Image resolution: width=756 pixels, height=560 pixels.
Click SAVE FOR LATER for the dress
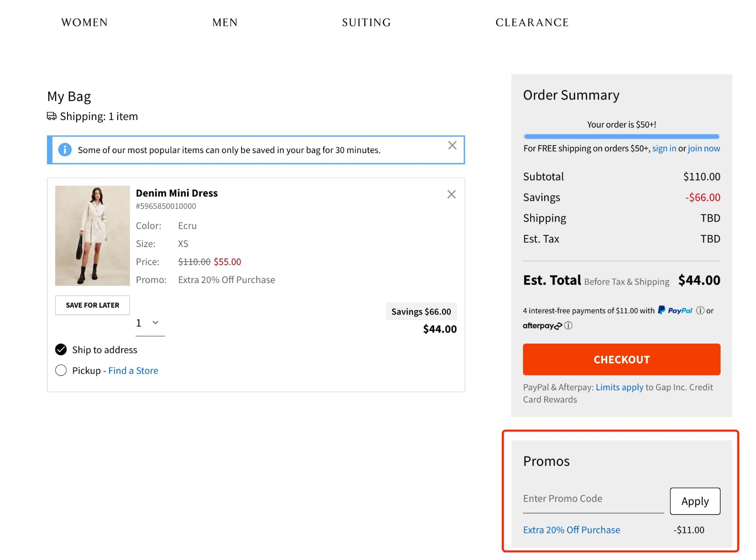[92, 305]
